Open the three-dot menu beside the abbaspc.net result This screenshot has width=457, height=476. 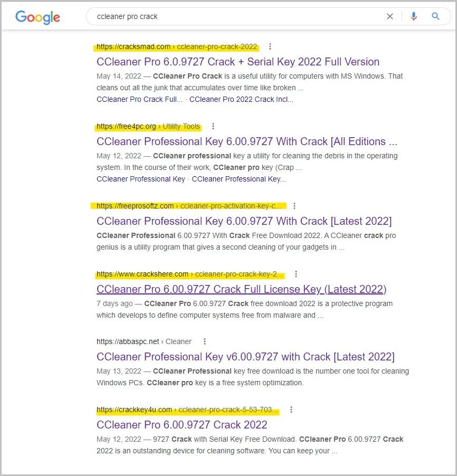[x=204, y=341]
